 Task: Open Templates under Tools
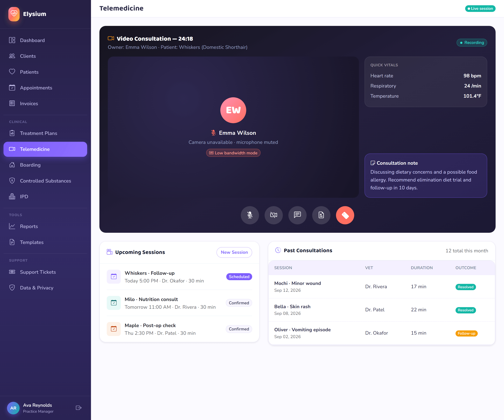[45, 242]
